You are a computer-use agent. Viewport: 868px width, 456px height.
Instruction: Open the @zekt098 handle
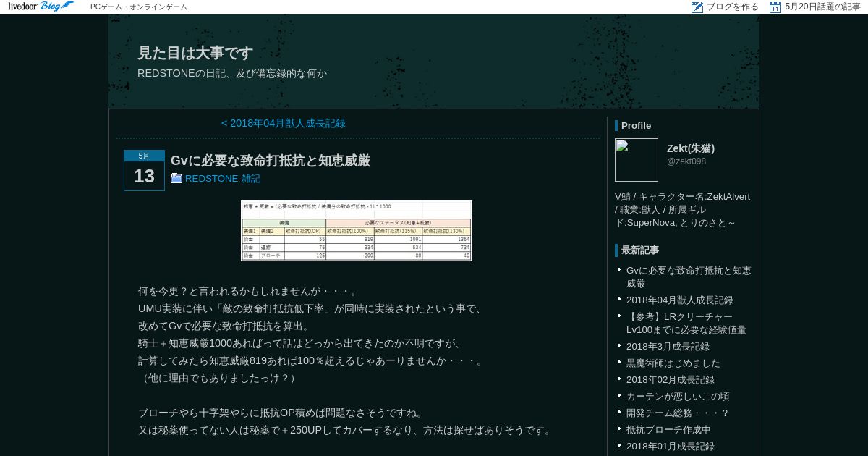click(686, 161)
